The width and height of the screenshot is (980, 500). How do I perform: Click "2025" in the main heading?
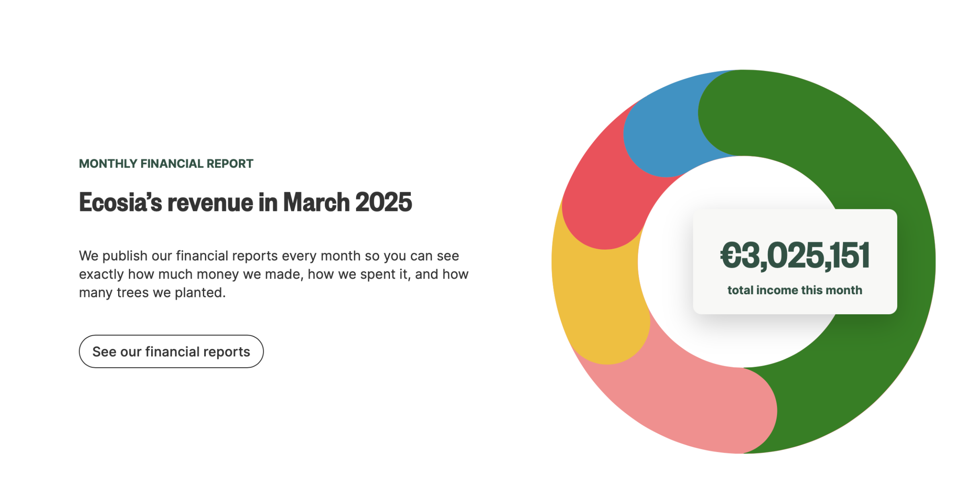[383, 202]
